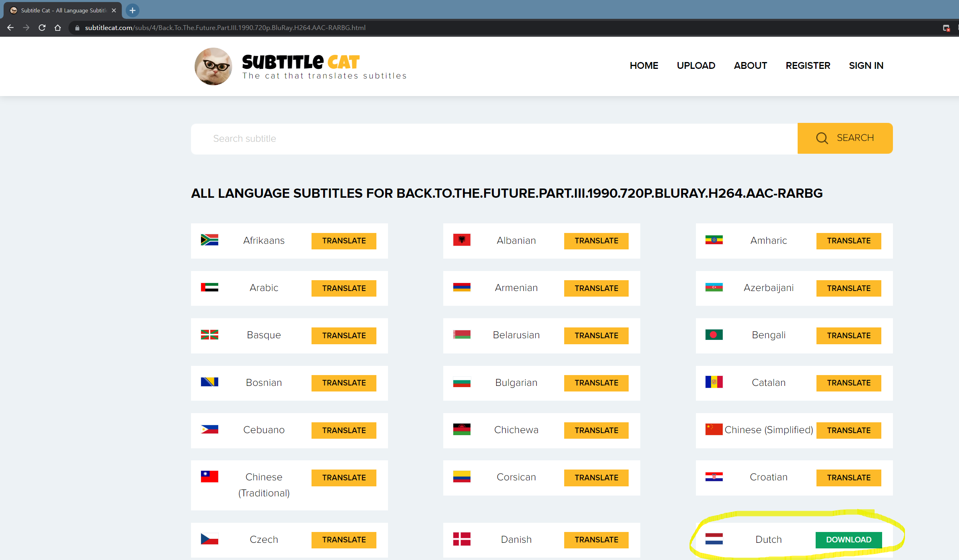Click Translate for Chinese (Simplified)
This screenshot has width=959, height=560.
(848, 430)
